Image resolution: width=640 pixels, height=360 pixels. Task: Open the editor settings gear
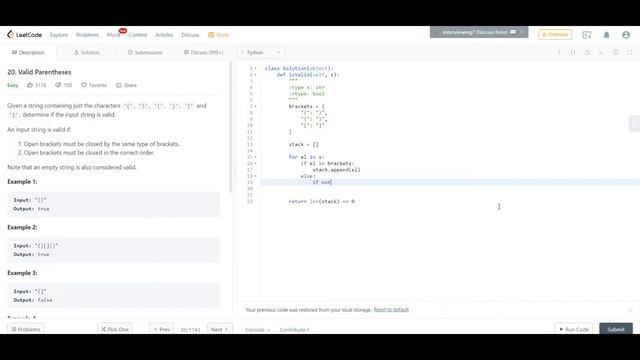[616, 52]
